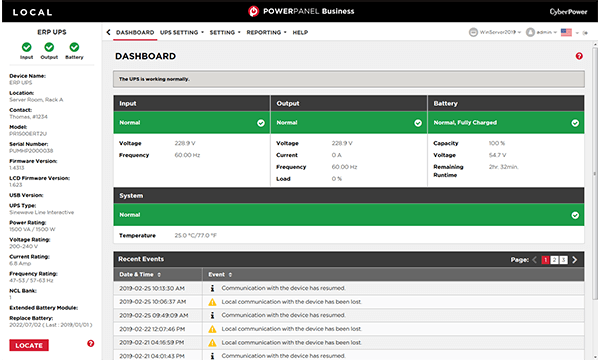The height and width of the screenshot is (360, 600).
Task: Open the language dropdown arrow beside flag
Action: pos(577,33)
